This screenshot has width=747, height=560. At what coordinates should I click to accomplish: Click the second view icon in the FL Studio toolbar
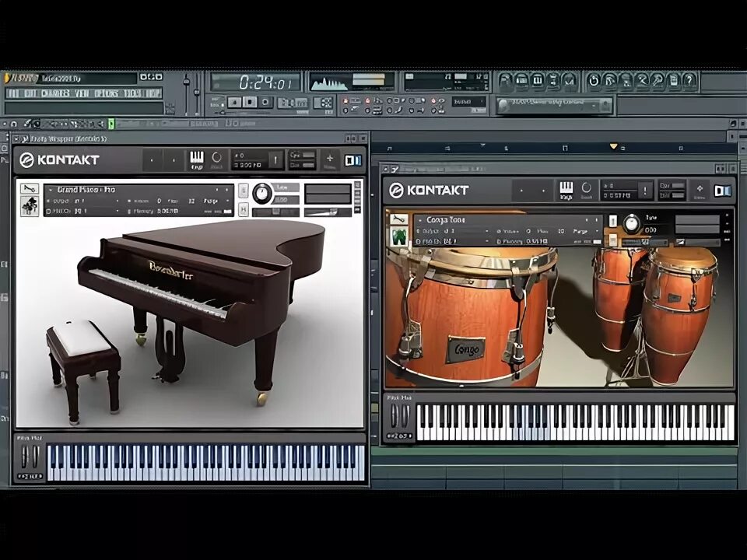coord(521,80)
